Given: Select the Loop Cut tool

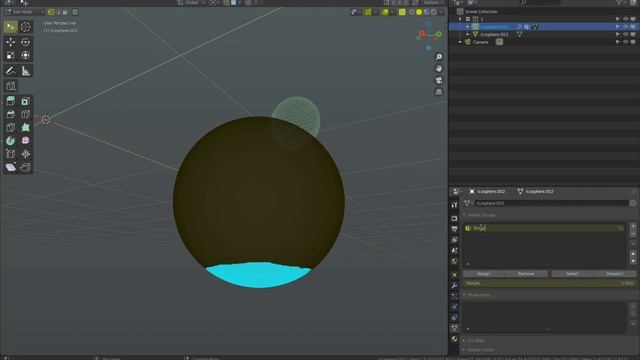Looking at the screenshot, I should click(x=25, y=114).
